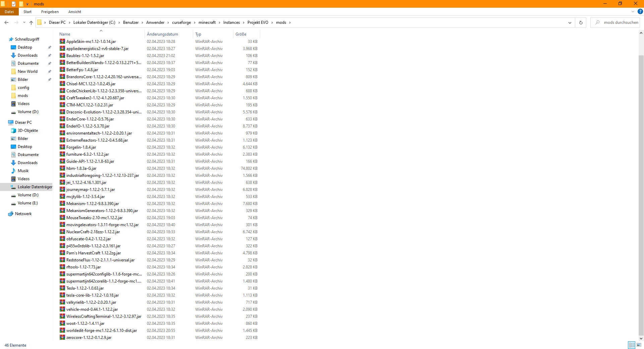This screenshot has width=644, height=349.
Task: Sort files by Größe column
Action: click(x=241, y=34)
